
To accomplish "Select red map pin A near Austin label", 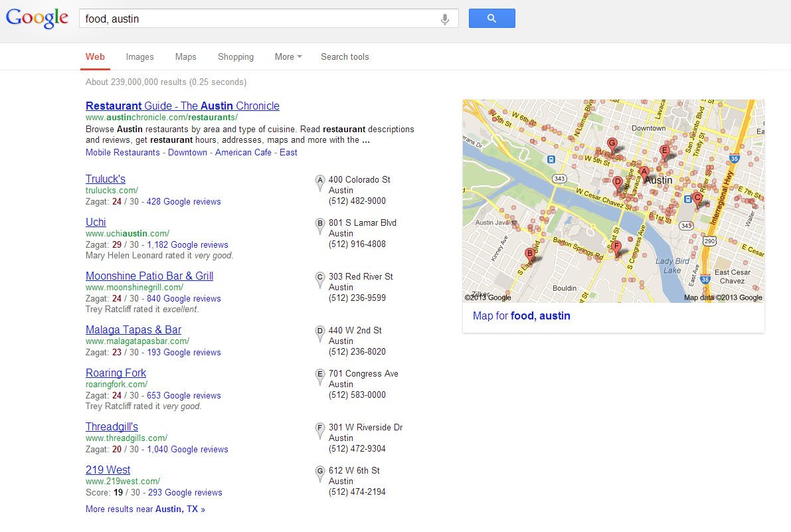I will click(x=644, y=173).
